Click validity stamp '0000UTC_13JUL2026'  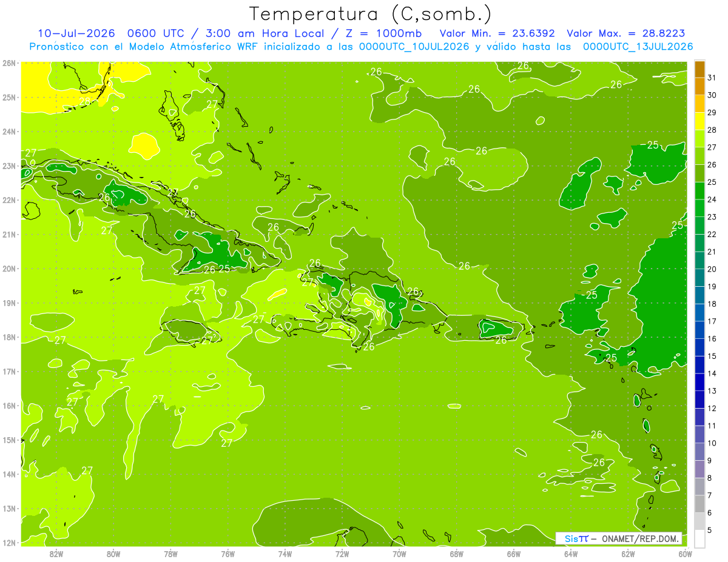tap(638, 47)
